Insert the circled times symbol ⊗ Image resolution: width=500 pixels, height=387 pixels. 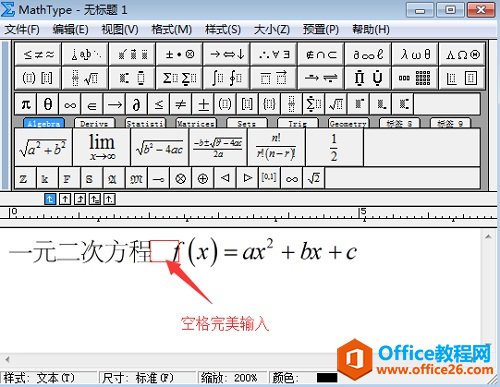click(x=180, y=179)
